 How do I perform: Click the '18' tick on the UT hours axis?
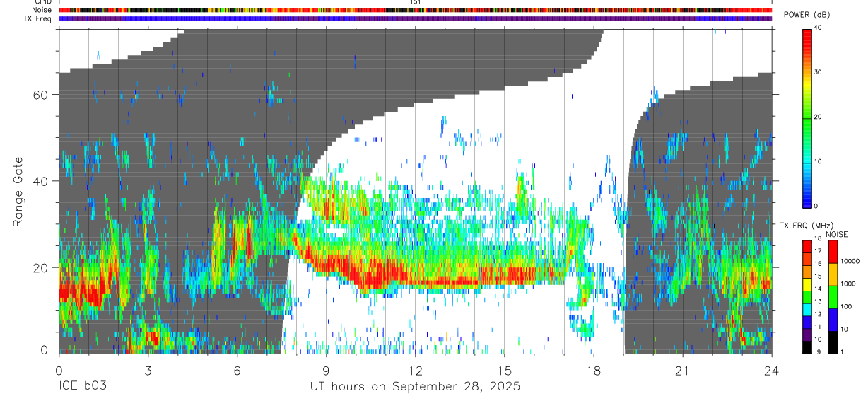[x=593, y=370]
